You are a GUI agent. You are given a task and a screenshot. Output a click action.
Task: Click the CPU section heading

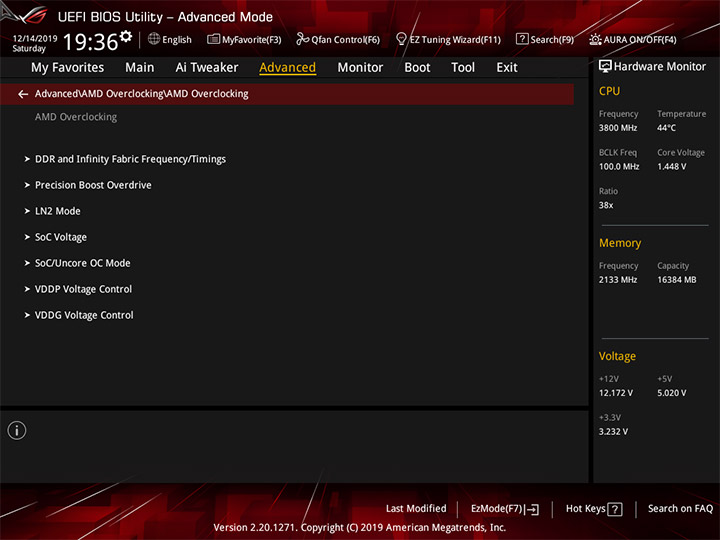609,91
